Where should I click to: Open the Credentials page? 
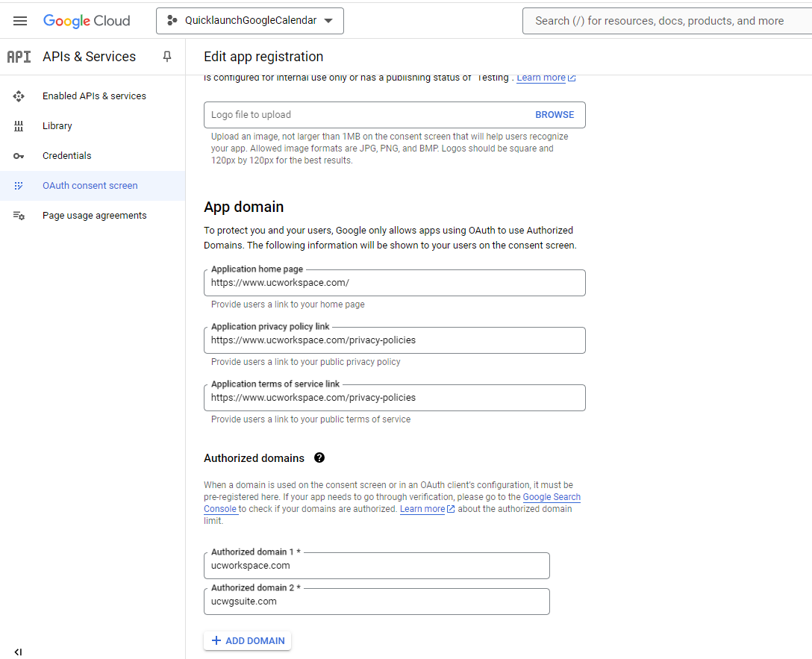point(67,156)
